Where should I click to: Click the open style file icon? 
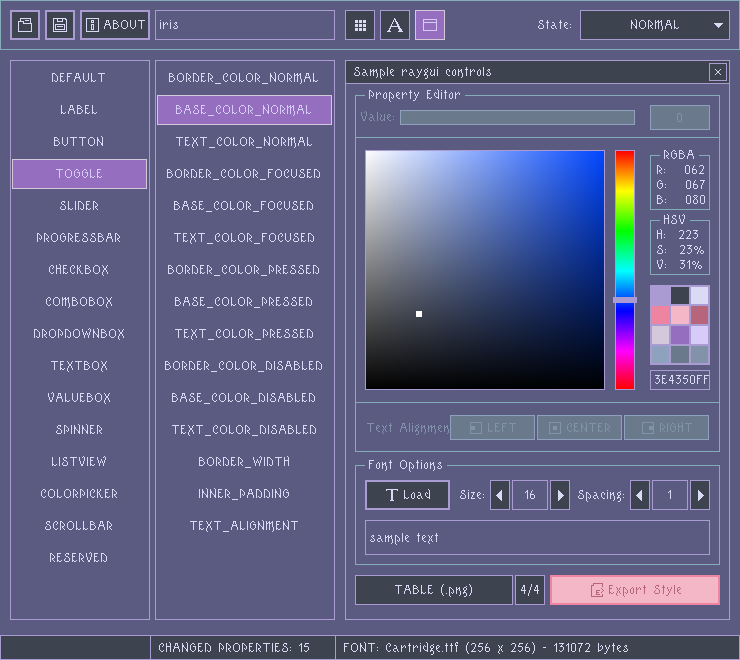pos(25,25)
